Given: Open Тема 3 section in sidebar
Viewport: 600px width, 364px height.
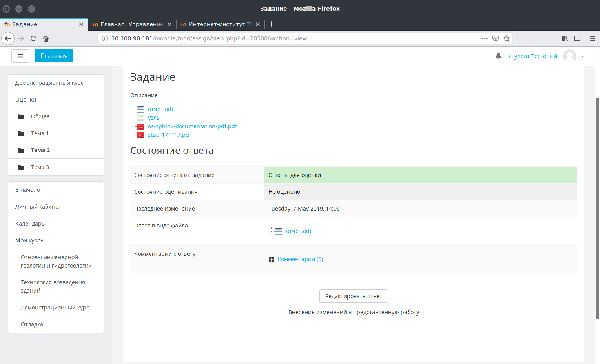Looking at the screenshot, I should pyautogui.click(x=56, y=167).
